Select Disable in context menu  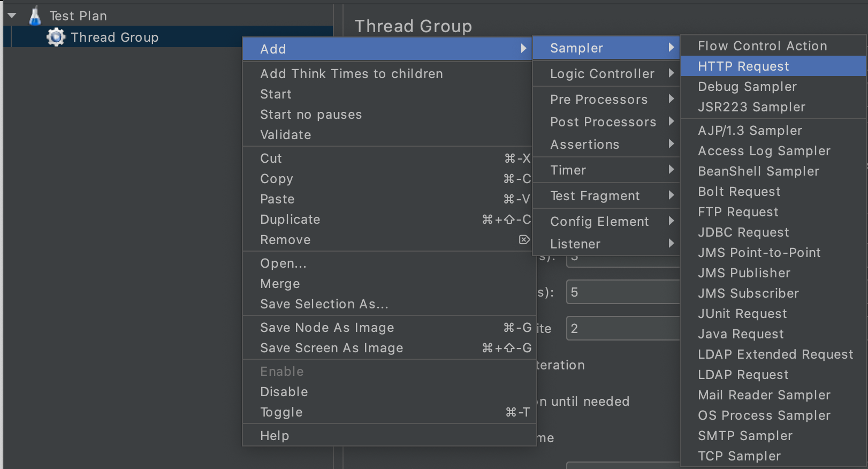[x=390, y=391]
